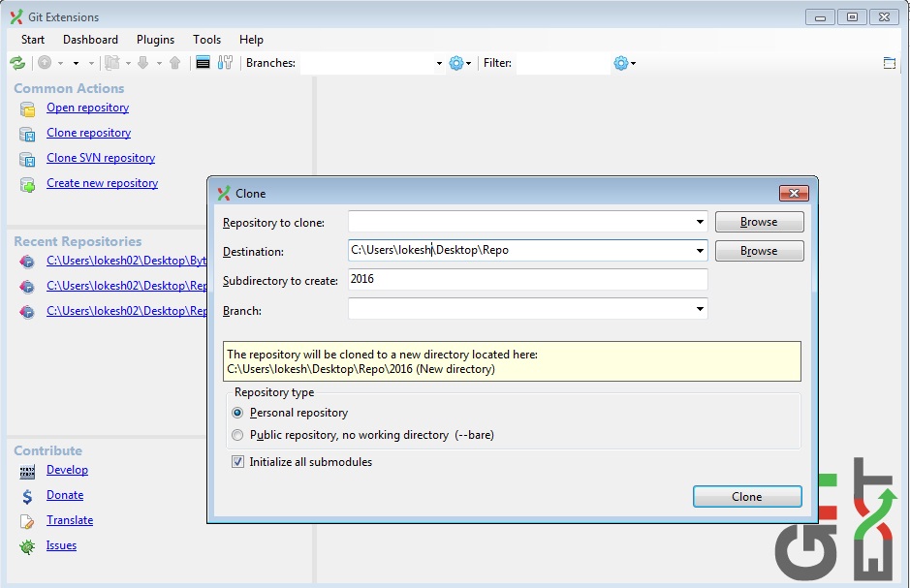This screenshot has height=588, width=910.
Task: Click the Filter text field in toolbar
Action: click(563, 63)
